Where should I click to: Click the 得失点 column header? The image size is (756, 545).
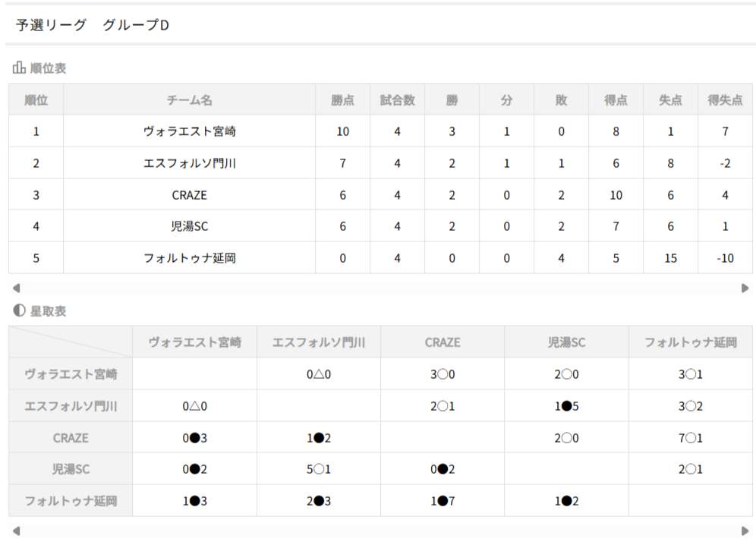[x=725, y=100]
